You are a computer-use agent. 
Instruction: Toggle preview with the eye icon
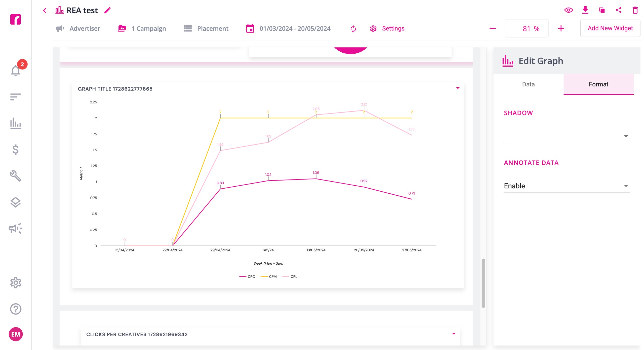click(568, 10)
